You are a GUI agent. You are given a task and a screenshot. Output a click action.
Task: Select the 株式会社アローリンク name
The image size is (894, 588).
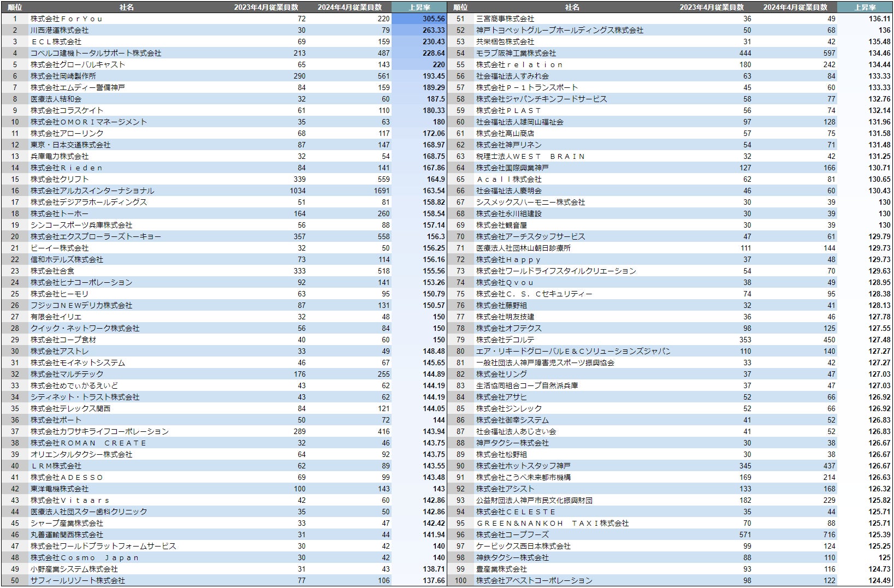tap(67, 133)
